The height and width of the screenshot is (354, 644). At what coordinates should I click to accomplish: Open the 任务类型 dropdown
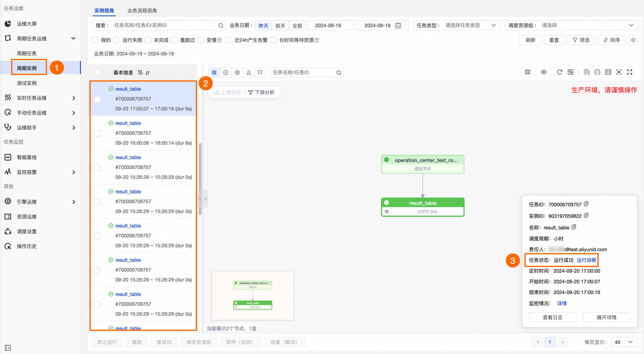(x=456, y=26)
